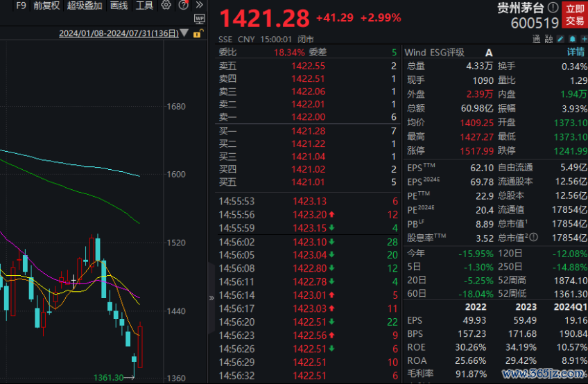Click the 通 connect tag
This screenshot has width=588, height=384.
536,39
